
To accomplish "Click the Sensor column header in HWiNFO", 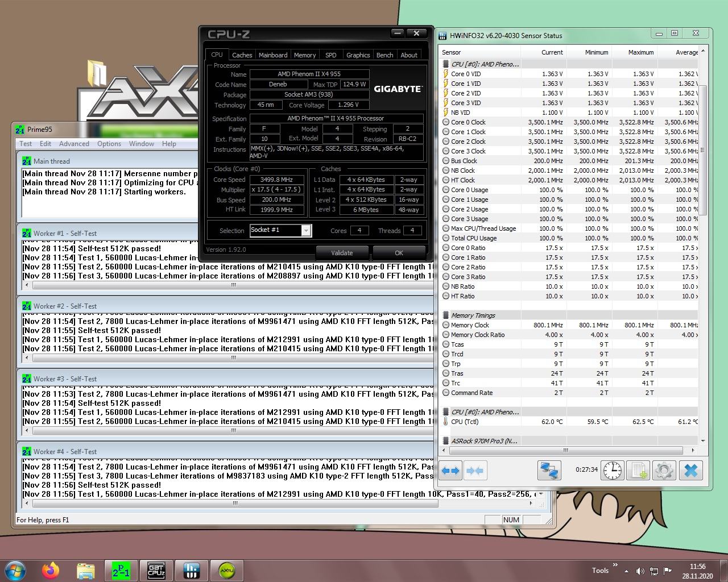I will click(x=480, y=52).
